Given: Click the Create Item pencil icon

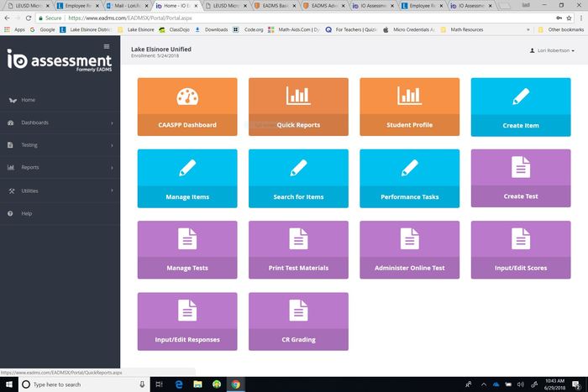Looking at the screenshot, I should coord(521,97).
